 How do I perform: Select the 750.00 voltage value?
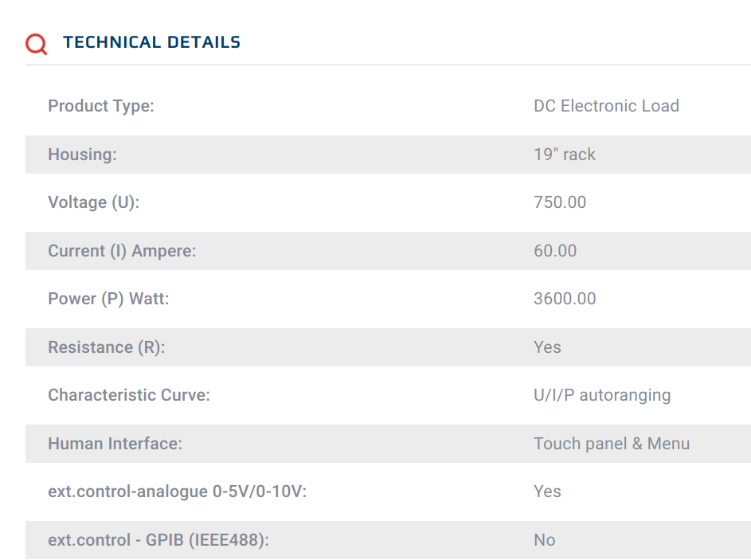point(560,202)
